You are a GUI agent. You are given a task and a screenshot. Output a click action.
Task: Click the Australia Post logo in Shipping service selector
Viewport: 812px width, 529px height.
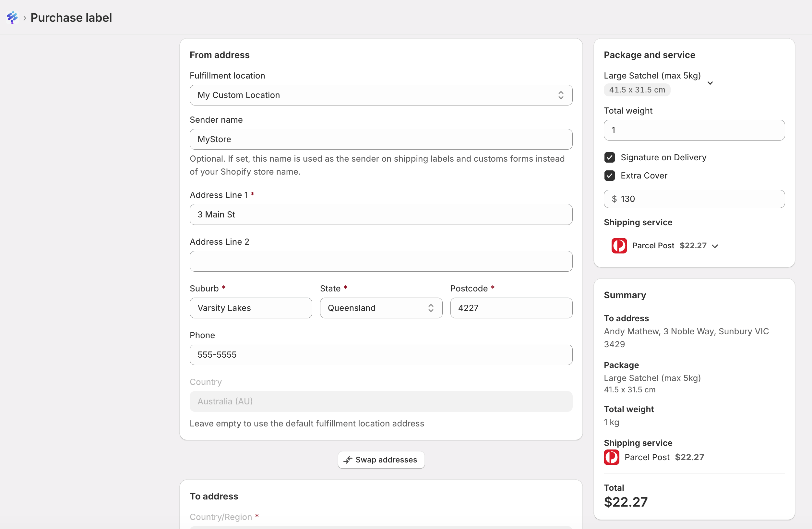point(619,246)
